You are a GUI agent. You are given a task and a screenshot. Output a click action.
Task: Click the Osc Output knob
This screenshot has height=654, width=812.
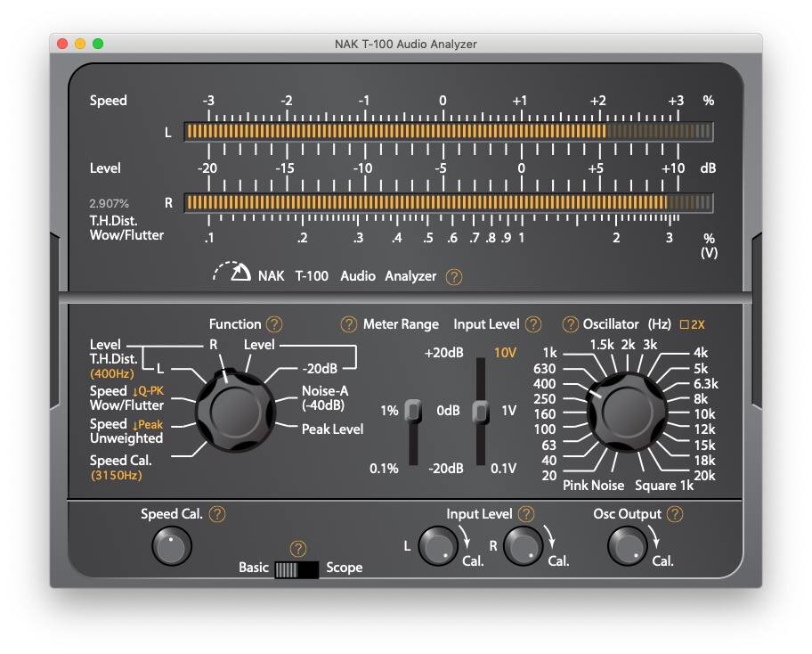tap(627, 545)
